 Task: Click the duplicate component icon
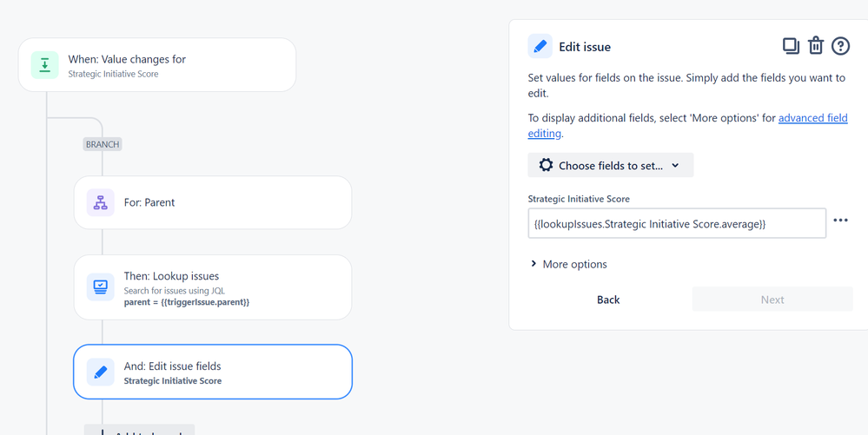pyautogui.click(x=790, y=46)
